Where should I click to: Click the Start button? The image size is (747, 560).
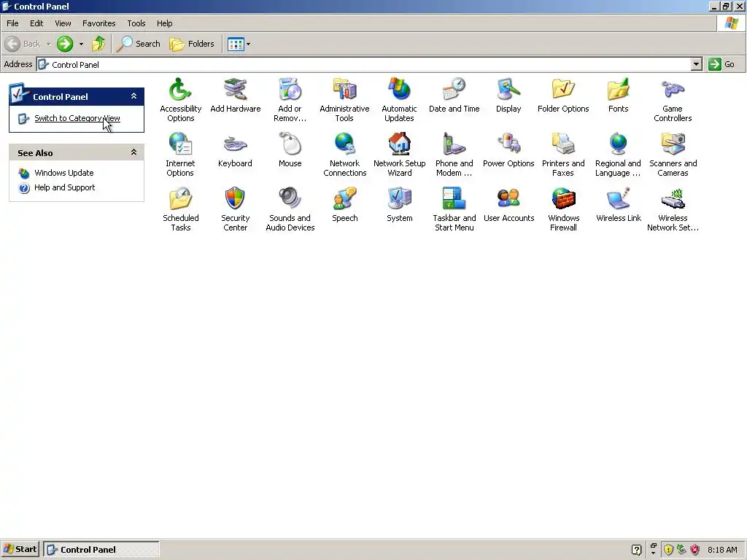(20, 549)
